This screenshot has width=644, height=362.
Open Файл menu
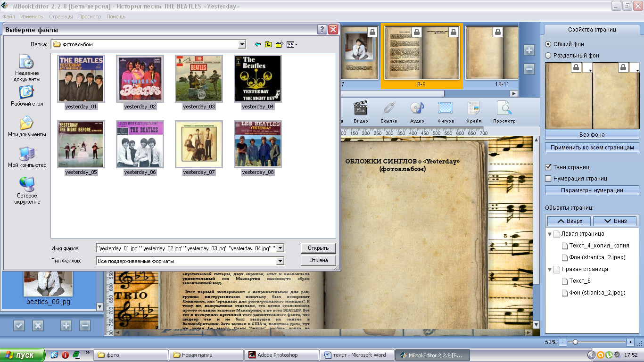[8, 16]
